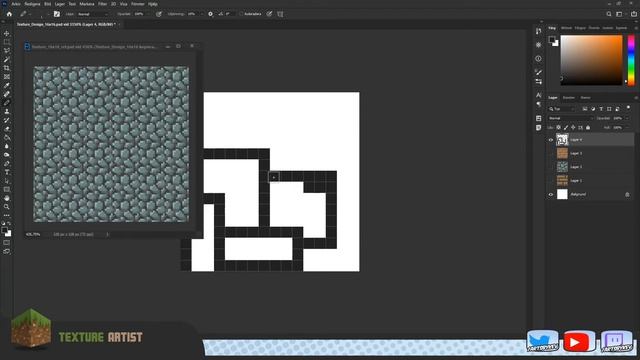
Task: Toggle Quick Mask mode
Action: click(7, 243)
